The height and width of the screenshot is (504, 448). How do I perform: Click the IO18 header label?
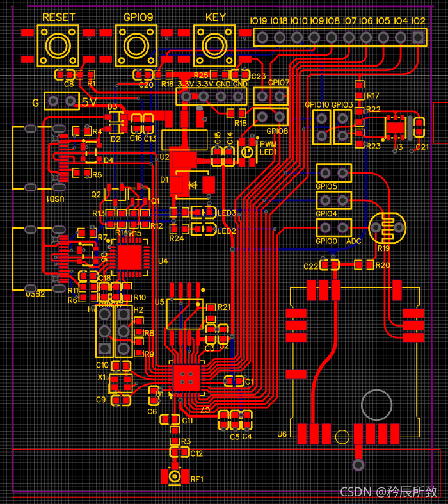coord(279,21)
